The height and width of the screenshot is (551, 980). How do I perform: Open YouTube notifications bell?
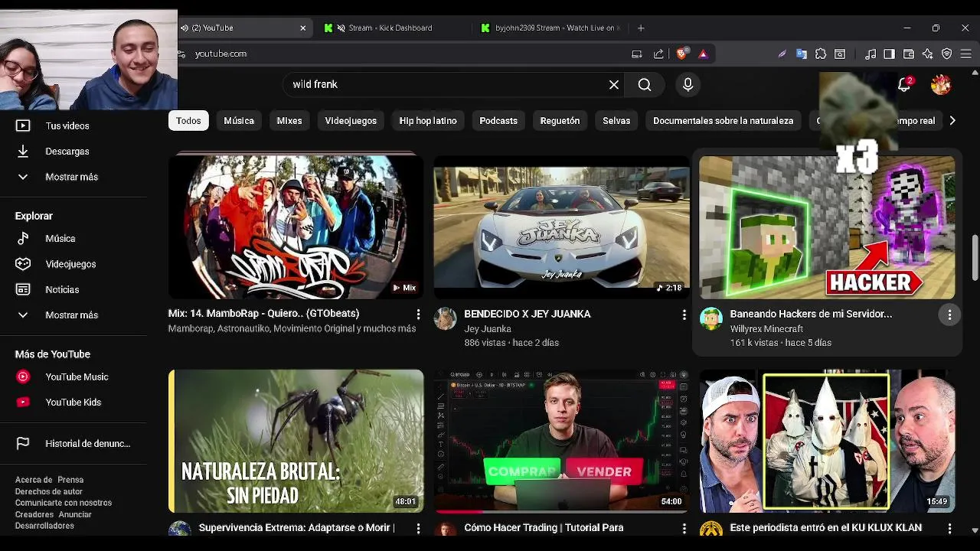904,85
